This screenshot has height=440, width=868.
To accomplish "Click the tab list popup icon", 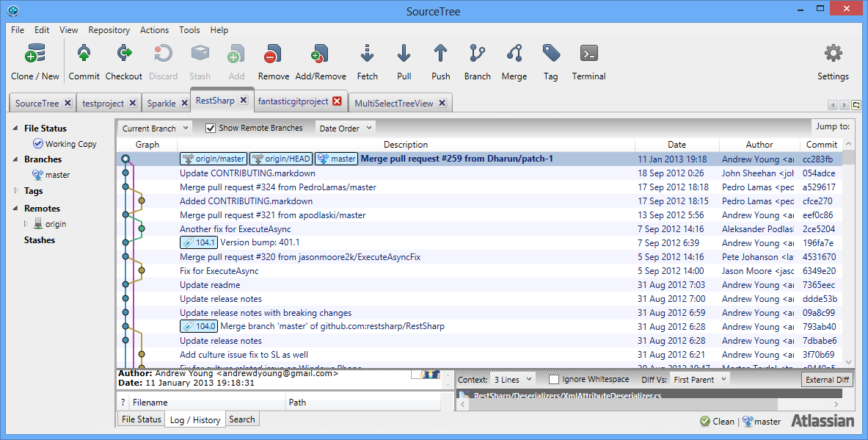I will tap(856, 105).
